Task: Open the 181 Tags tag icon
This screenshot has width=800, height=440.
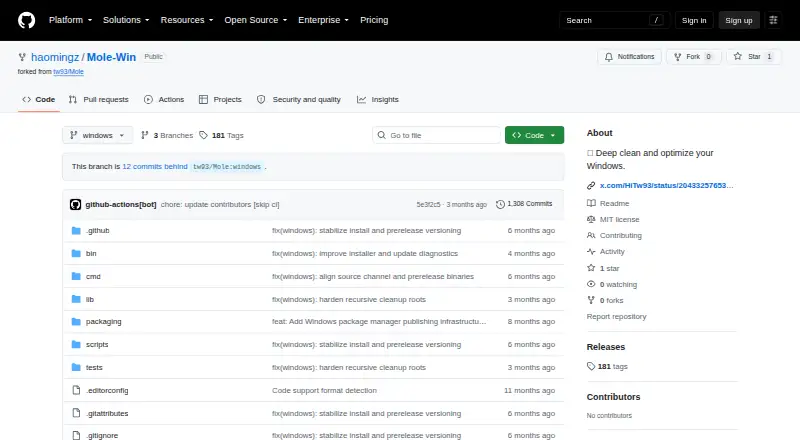Action: point(203,135)
